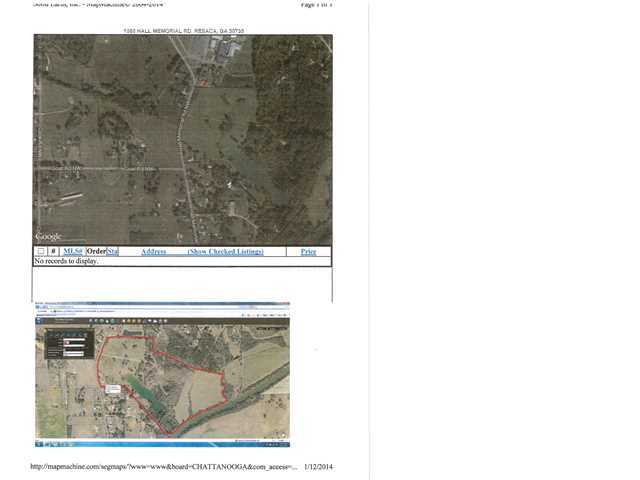This screenshot has width=640, height=480.
Task: Sort listings by the Address column
Action: point(153,252)
